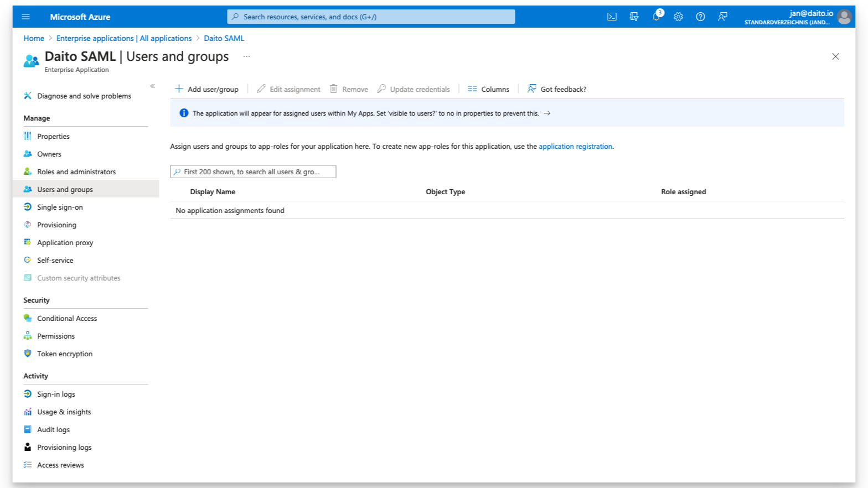Click the blue info icon in banner
Screen dimensions: 868x488
184,113
